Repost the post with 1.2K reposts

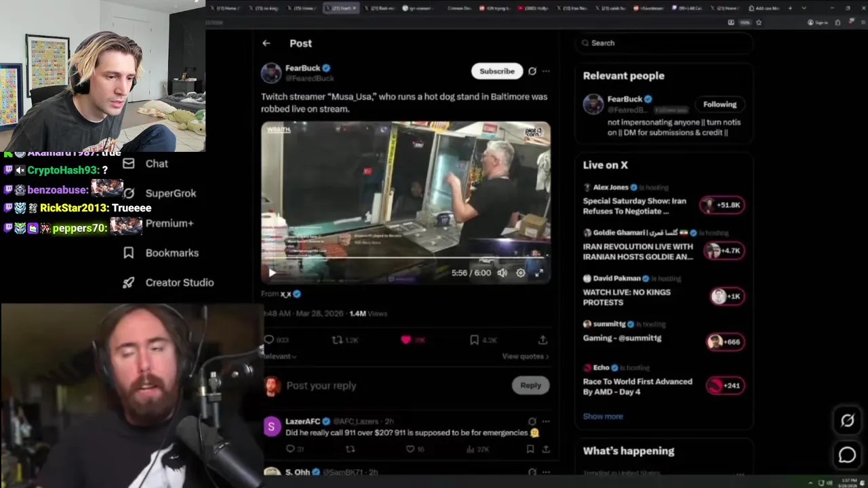(x=347, y=340)
